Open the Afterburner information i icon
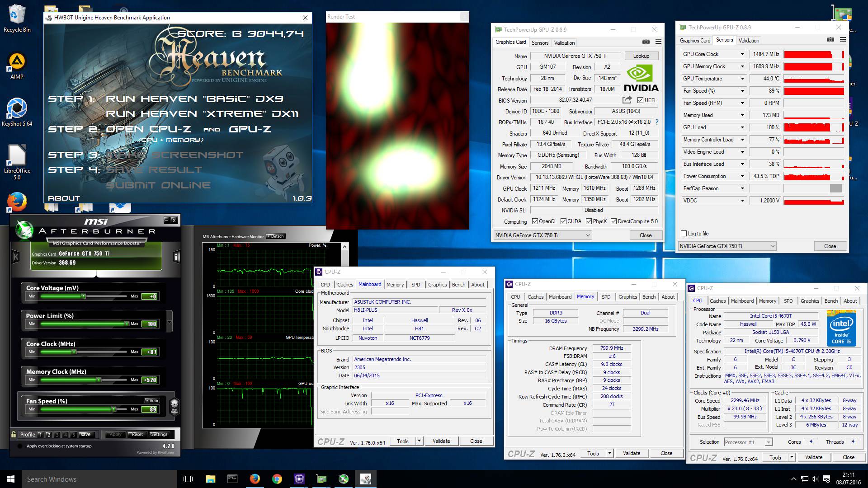Image resolution: width=868 pixels, height=488 pixels. click(176, 257)
